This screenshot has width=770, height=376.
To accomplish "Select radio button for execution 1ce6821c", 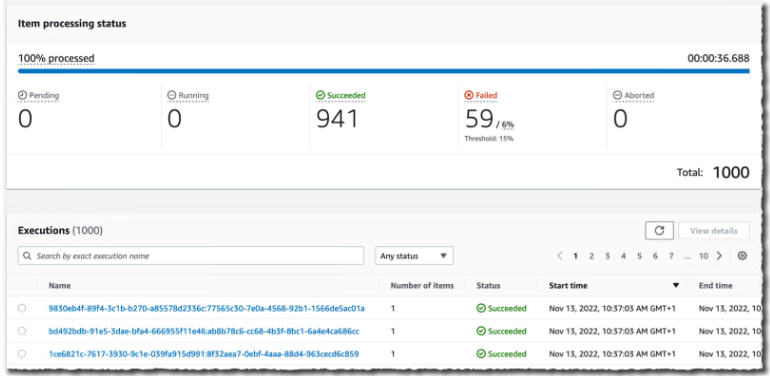I will [x=22, y=354].
